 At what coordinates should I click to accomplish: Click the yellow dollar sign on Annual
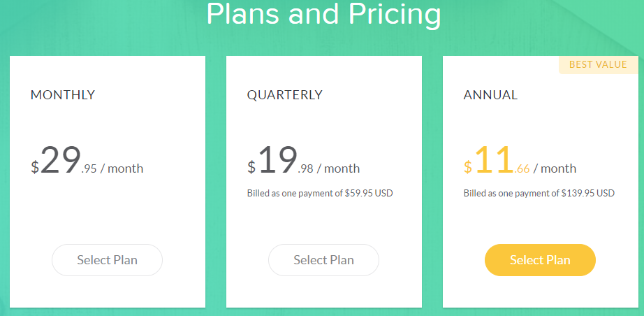(x=468, y=168)
